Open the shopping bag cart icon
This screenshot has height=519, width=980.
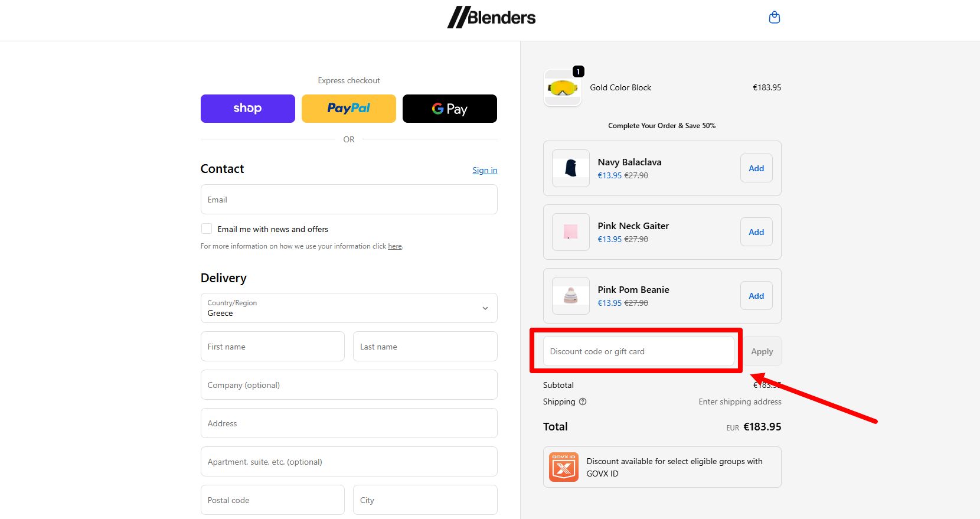775,18
